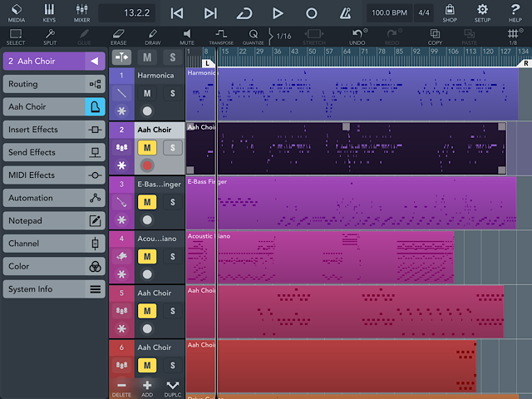Image resolution: width=532 pixels, height=399 pixels.
Task: Record-arm the Harmonica track
Action: click(147, 111)
